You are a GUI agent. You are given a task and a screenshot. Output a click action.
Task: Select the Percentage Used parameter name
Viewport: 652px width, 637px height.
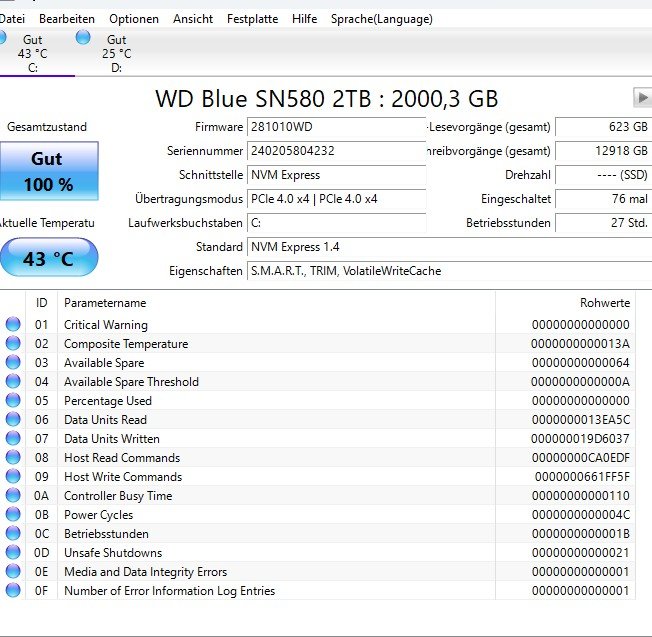click(x=108, y=401)
